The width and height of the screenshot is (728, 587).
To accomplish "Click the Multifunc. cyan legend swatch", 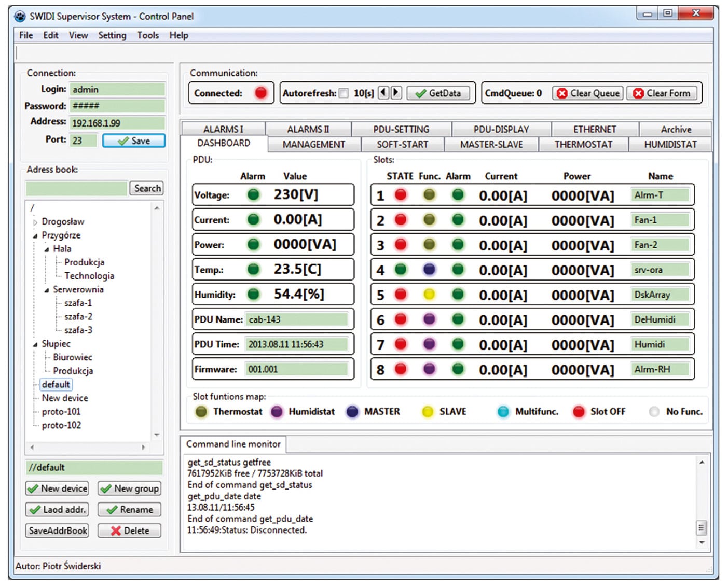I will click(503, 412).
